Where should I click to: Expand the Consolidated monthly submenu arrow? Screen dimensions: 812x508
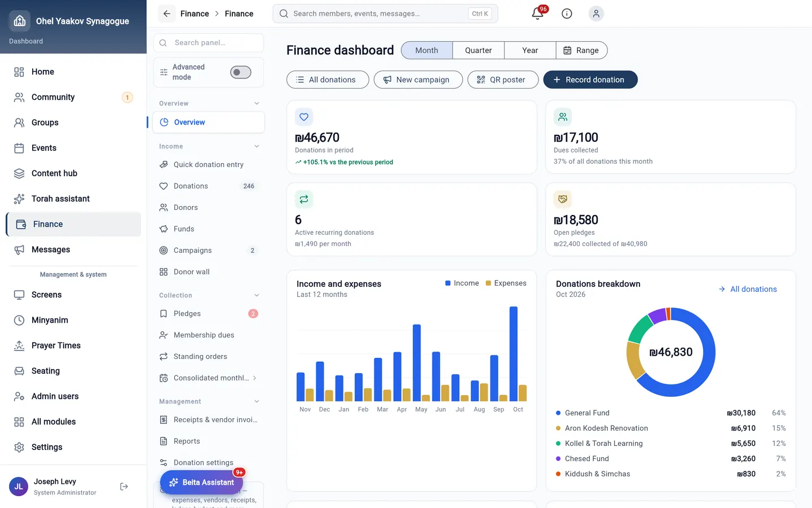[255, 378]
